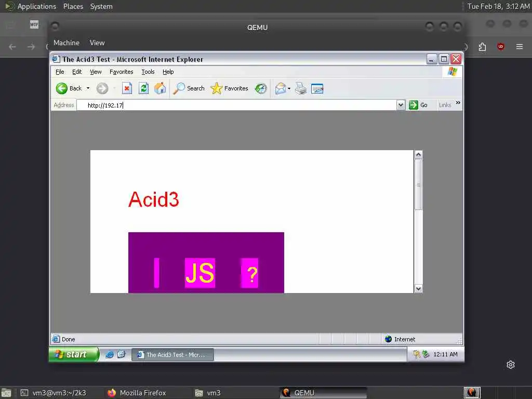
Task: Click the Done page icon in status bar
Action: point(56,339)
